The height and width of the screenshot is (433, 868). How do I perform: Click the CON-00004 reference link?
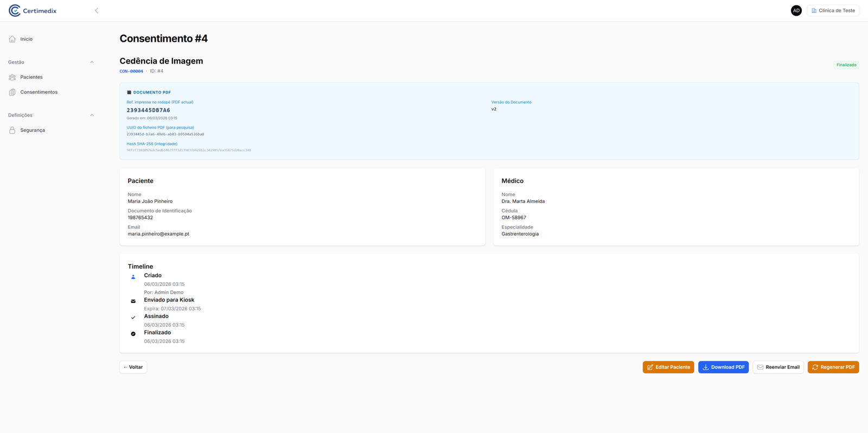pos(131,71)
